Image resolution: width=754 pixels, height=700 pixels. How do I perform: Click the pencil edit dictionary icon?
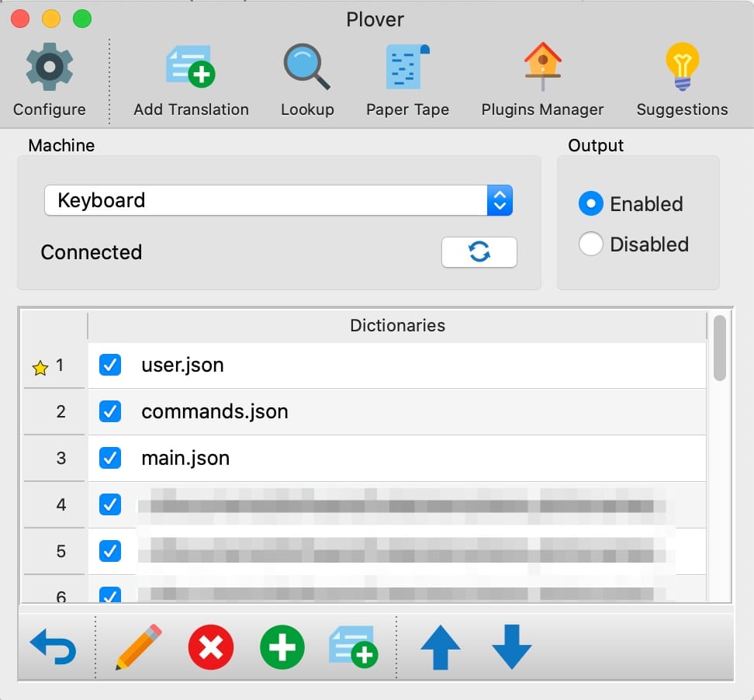tap(139, 646)
